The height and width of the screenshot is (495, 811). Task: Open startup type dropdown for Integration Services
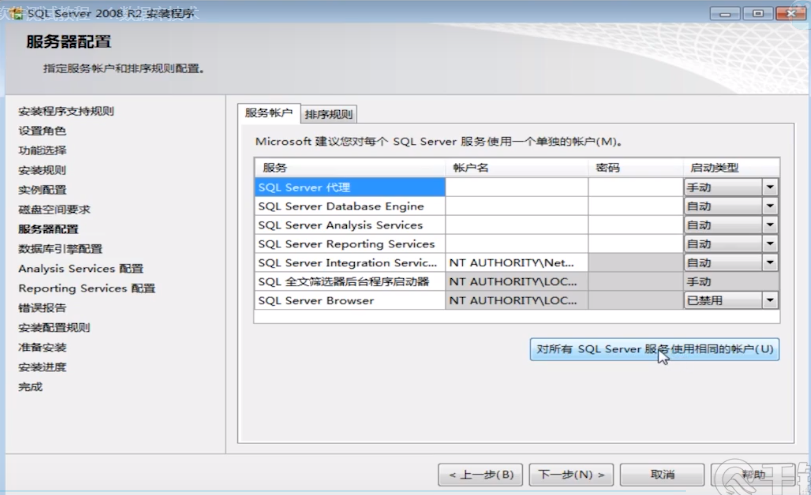770,263
